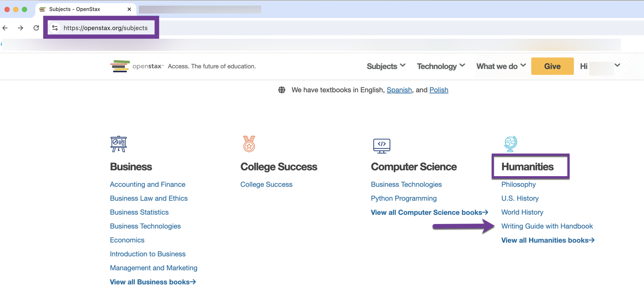Image resolution: width=644 pixels, height=301 pixels.
Task: Click the macOS red close window button
Action: [7, 9]
